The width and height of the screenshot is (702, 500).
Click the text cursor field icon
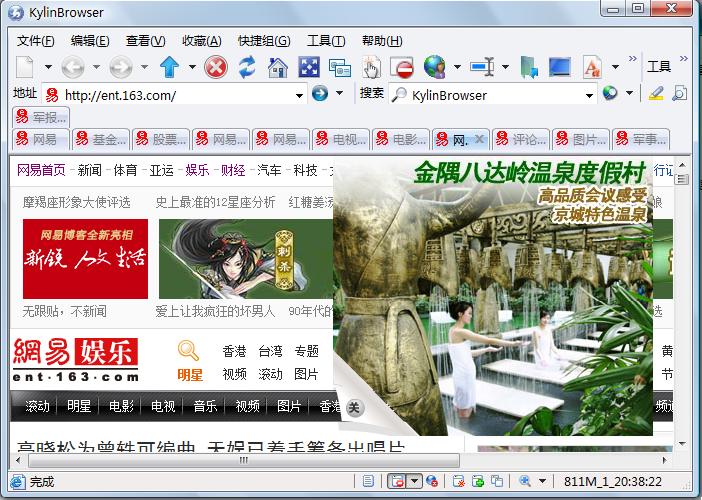click(482, 67)
